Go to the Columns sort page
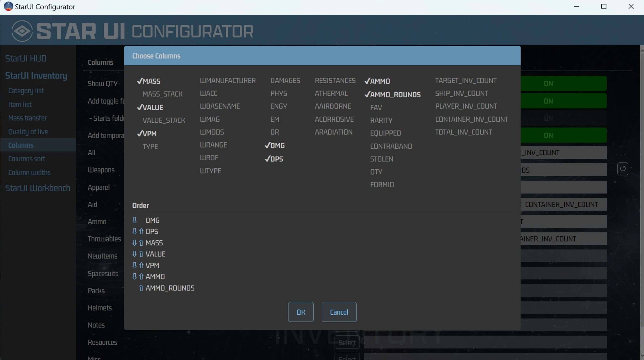This screenshot has height=360, width=644. [x=26, y=159]
